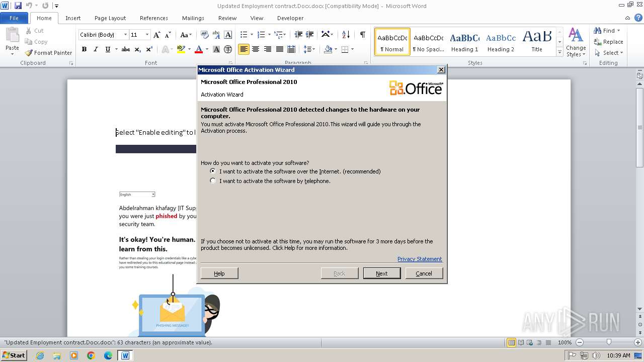Justify the paragraph text
Viewport: 644px width, 362px height.
[x=279, y=49]
